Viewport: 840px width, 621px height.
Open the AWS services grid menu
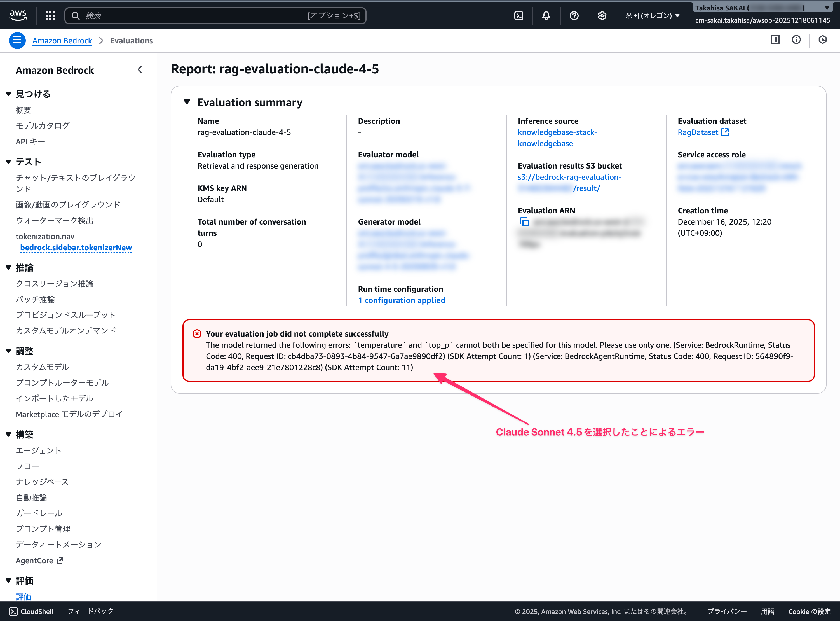point(50,15)
